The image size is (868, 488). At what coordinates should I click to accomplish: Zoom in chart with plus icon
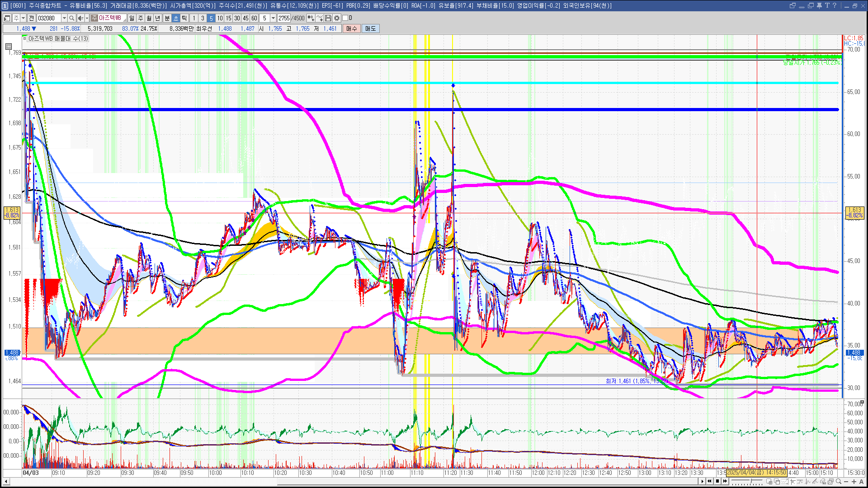854,482
